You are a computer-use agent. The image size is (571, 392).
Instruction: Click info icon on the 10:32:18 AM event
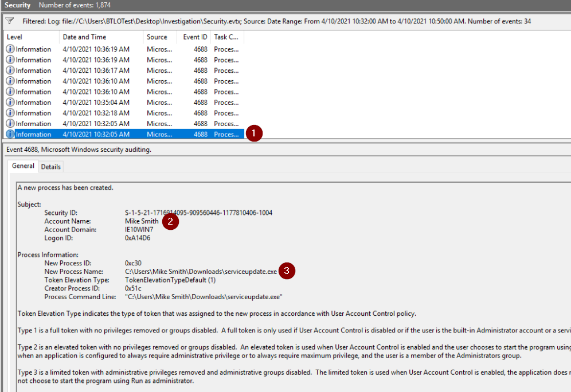(x=10, y=113)
